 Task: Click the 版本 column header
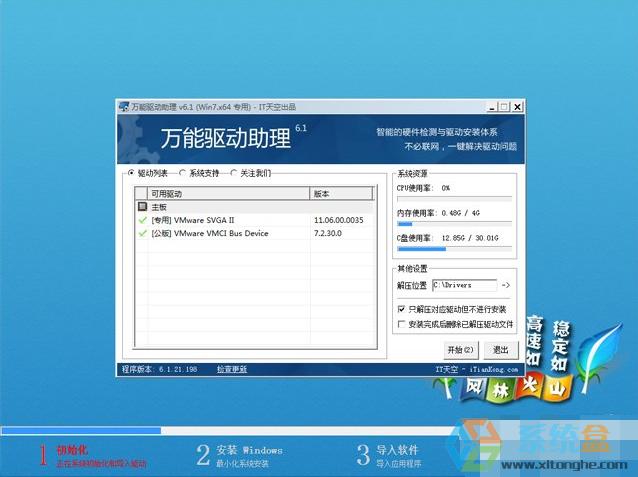[x=341, y=194]
